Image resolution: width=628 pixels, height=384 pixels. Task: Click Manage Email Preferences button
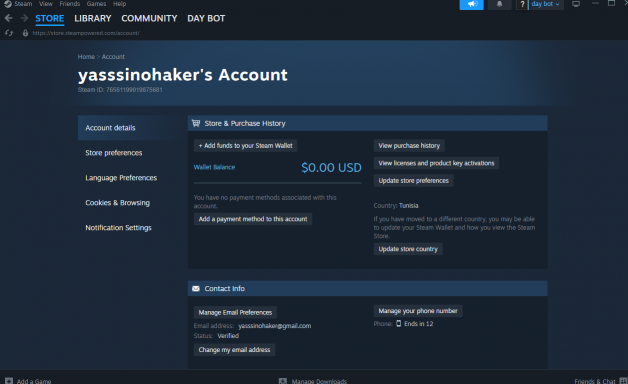(235, 312)
